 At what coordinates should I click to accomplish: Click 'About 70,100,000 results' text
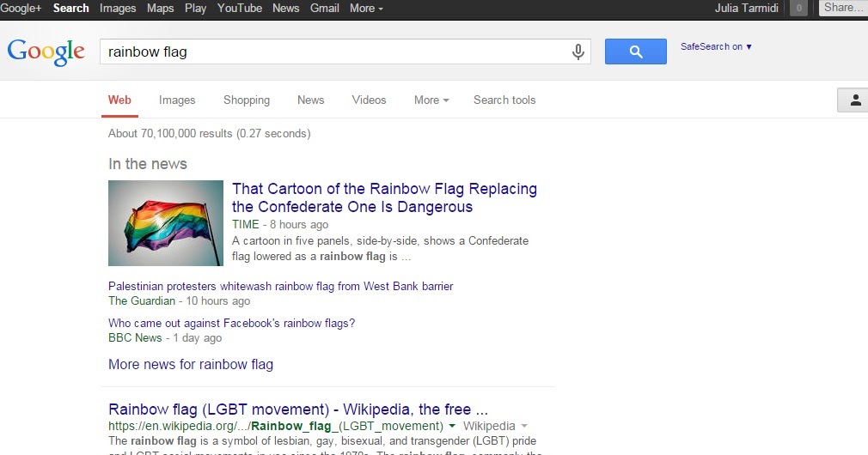click(209, 133)
